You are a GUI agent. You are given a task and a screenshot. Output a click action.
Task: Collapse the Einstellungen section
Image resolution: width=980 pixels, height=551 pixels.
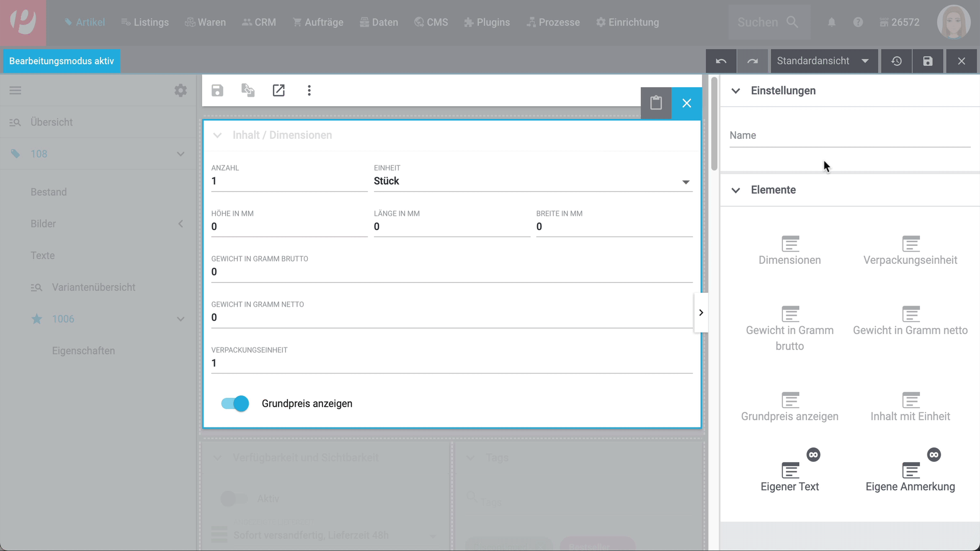(x=736, y=91)
